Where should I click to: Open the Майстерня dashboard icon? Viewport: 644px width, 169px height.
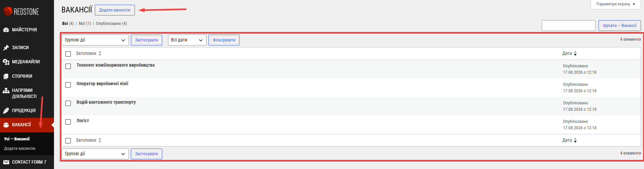(x=6, y=30)
